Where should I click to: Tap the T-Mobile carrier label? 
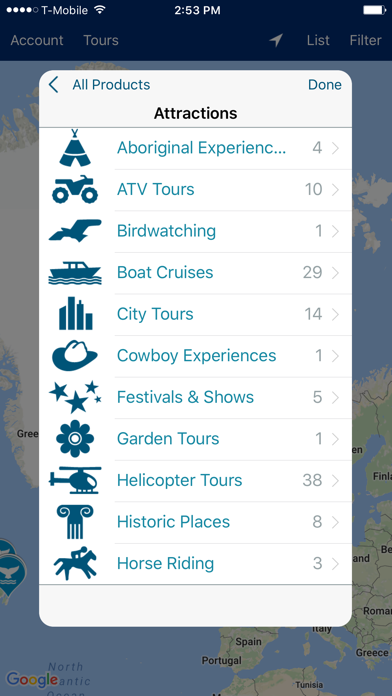tap(64, 11)
